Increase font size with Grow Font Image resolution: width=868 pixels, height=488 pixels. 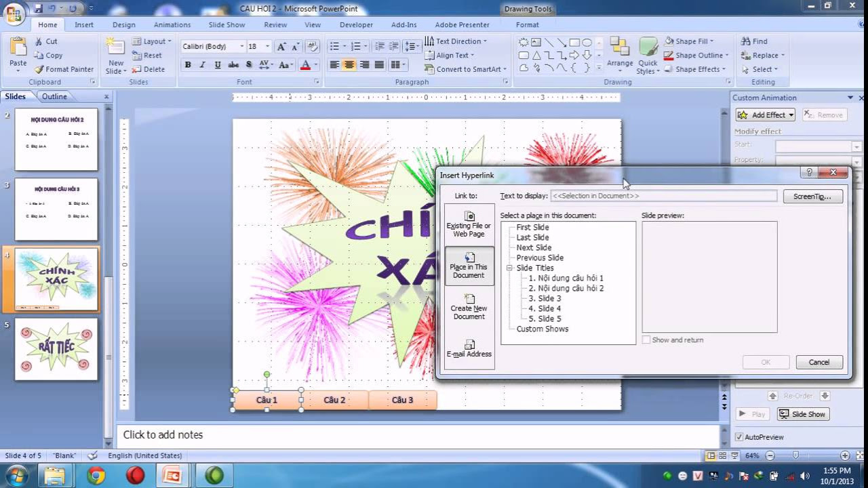282,47
